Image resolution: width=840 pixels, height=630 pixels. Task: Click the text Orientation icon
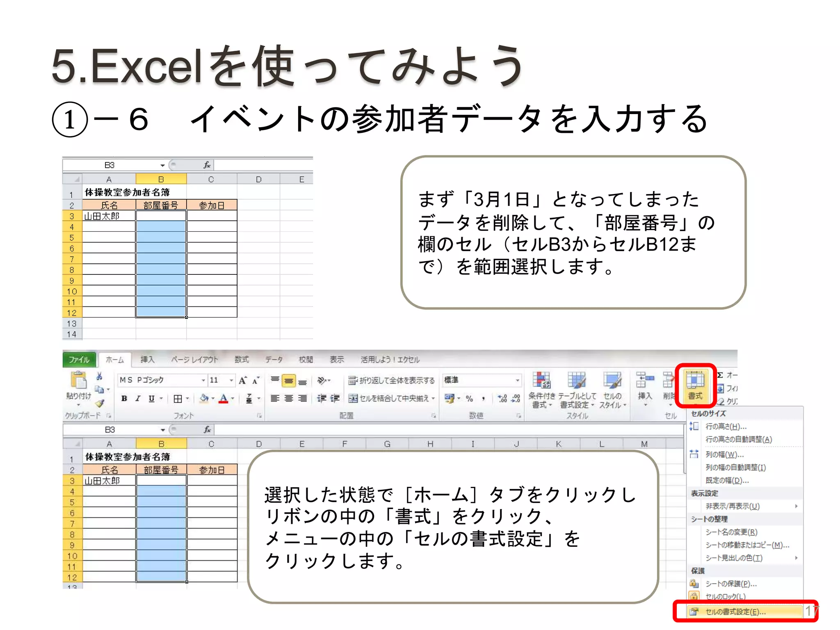tap(322, 381)
